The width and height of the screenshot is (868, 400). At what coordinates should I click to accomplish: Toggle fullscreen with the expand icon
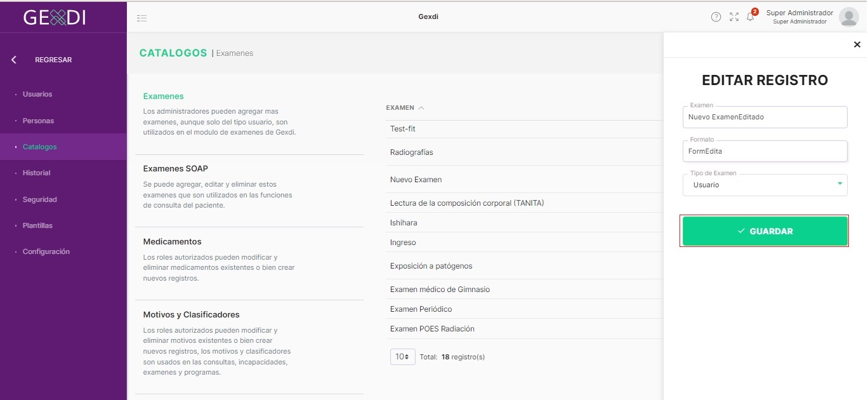[734, 17]
